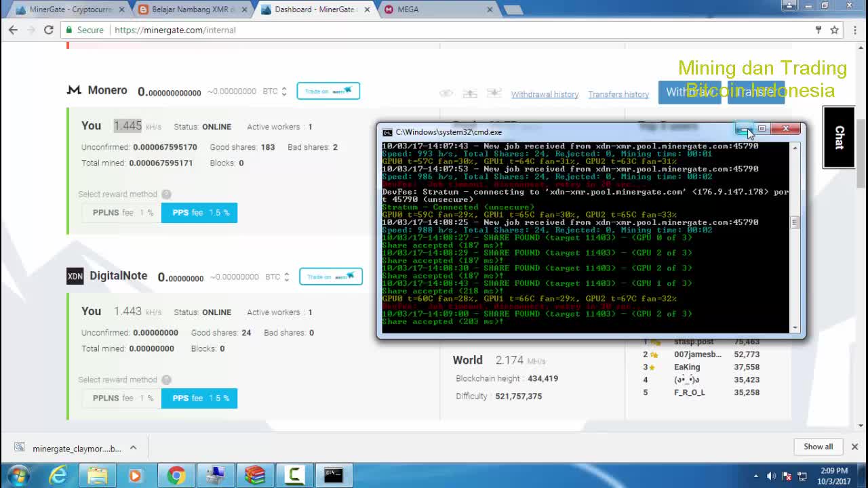Open Camtasia from the taskbar

(x=294, y=475)
